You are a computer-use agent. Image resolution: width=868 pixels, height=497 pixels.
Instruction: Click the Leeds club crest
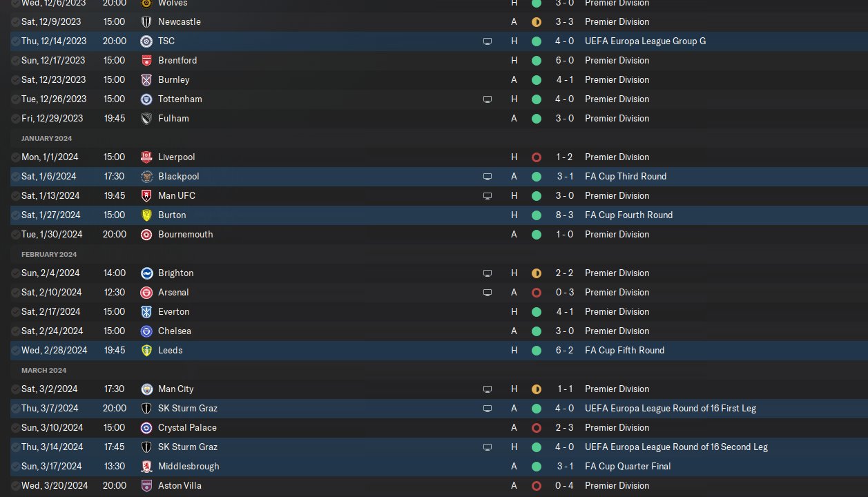point(146,350)
